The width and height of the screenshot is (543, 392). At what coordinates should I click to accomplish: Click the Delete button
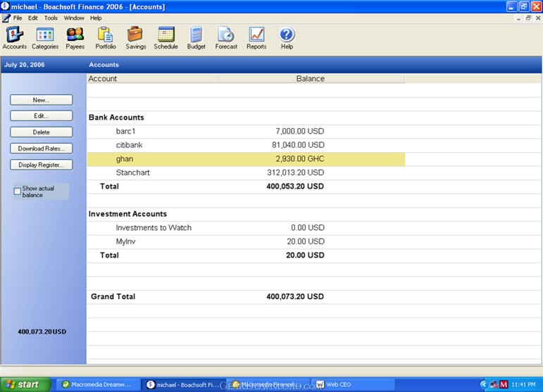[42, 132]
